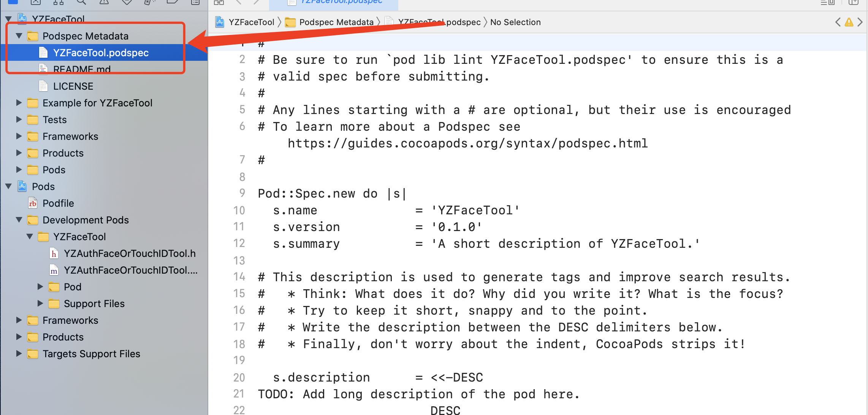Viewport: 868px width, 415px height.
Task: Open the symbol navigator icon
Action: click(58, 2)
